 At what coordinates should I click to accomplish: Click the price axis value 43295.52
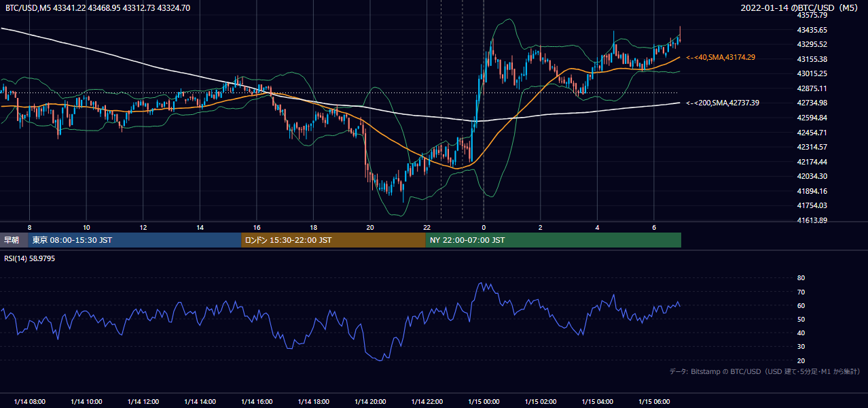[812, 44]
